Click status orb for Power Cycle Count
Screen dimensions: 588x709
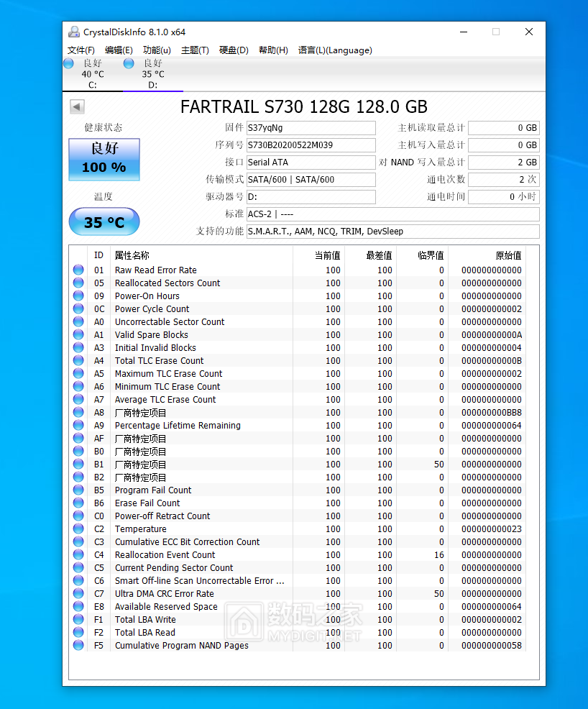point(78,308)
